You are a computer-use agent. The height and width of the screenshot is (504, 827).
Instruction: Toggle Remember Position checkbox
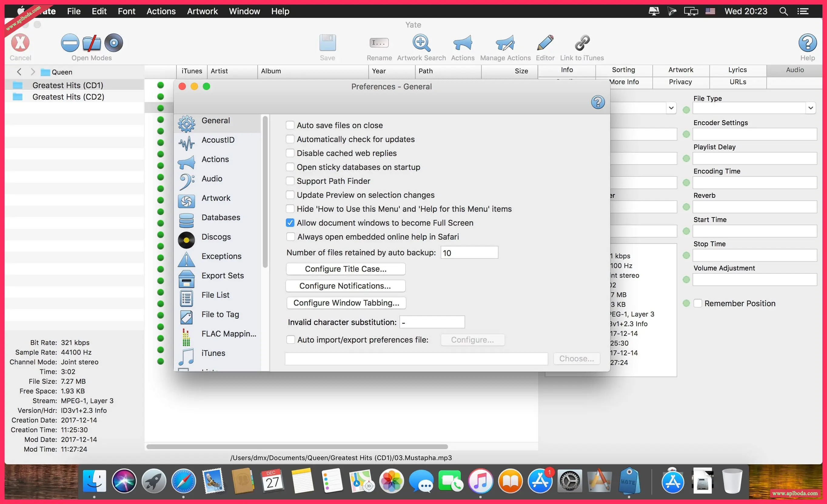pos(698,303)
